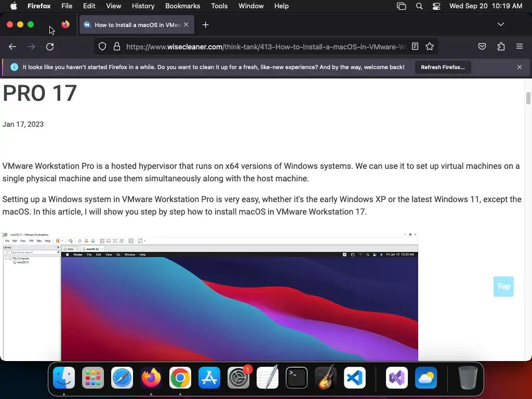Click Spotlight search icon in menu bar

(x=419, y=6)
